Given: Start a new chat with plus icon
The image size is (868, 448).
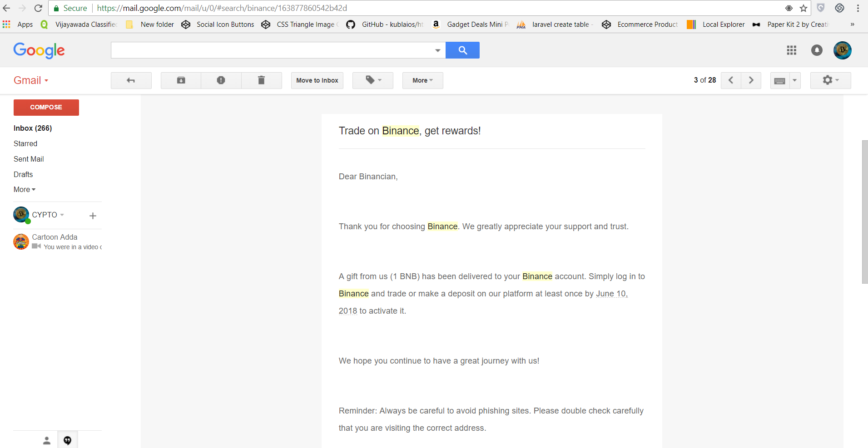Looking at the screenshot, I should click(93, 216).
